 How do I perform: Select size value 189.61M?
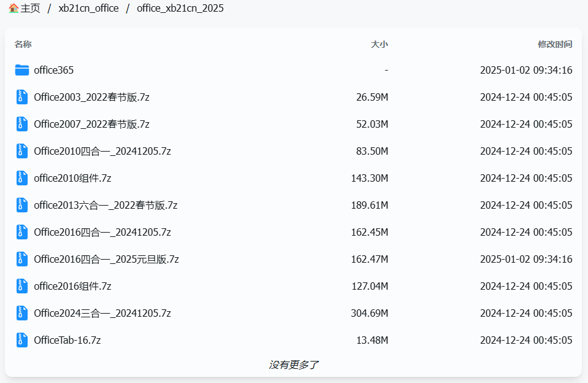(x=369, y=205)
